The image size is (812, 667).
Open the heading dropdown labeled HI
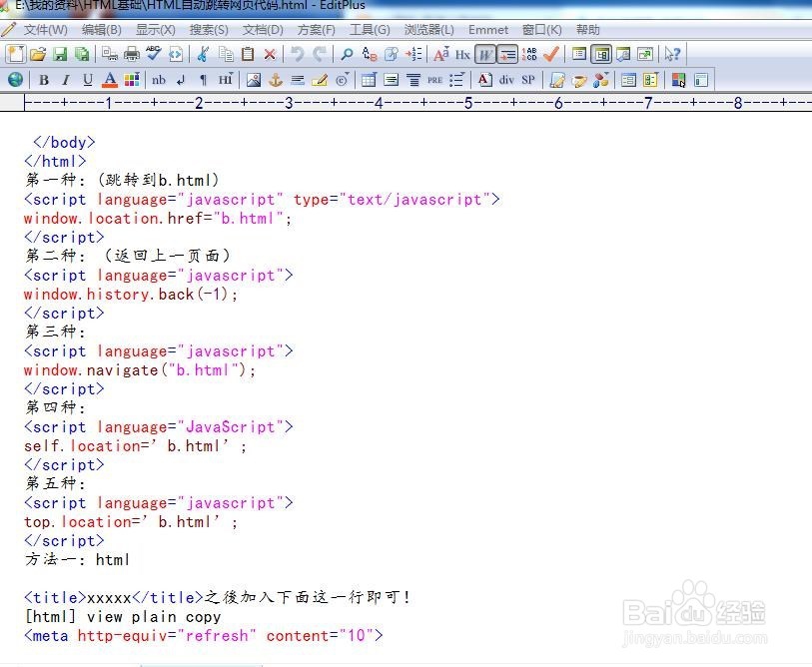point(226,80)
